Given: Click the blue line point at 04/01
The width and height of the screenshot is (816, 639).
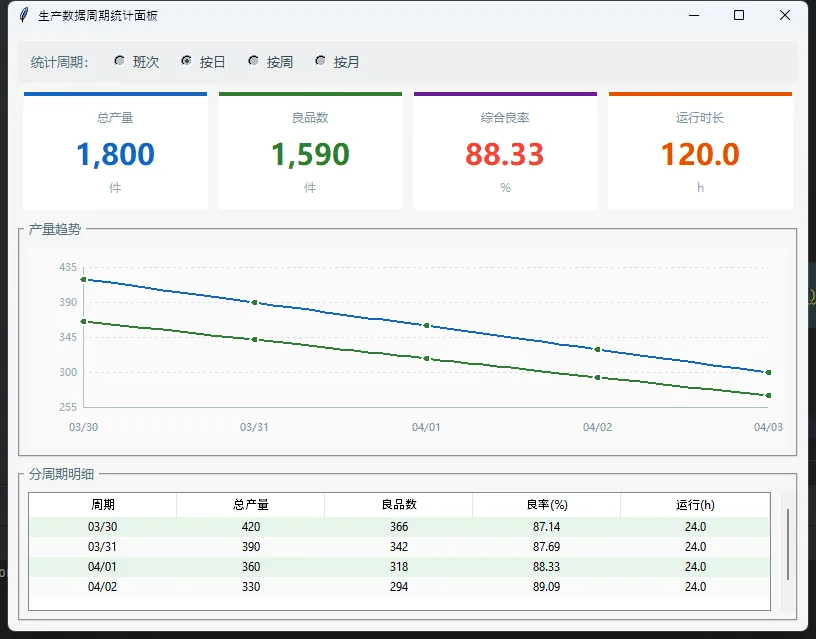Looking at the screenshot, I should (x=426, y=325).
